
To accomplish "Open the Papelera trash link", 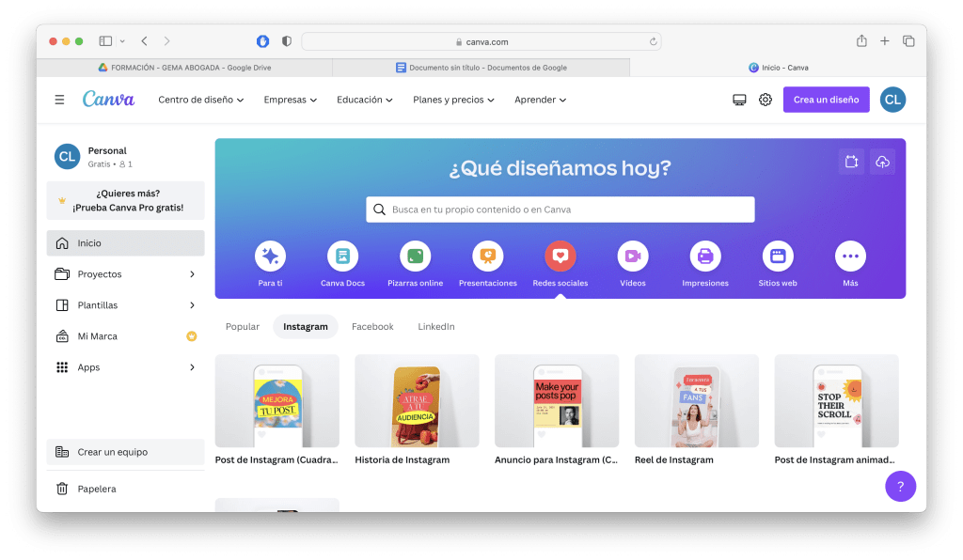I will pos(125,489).
